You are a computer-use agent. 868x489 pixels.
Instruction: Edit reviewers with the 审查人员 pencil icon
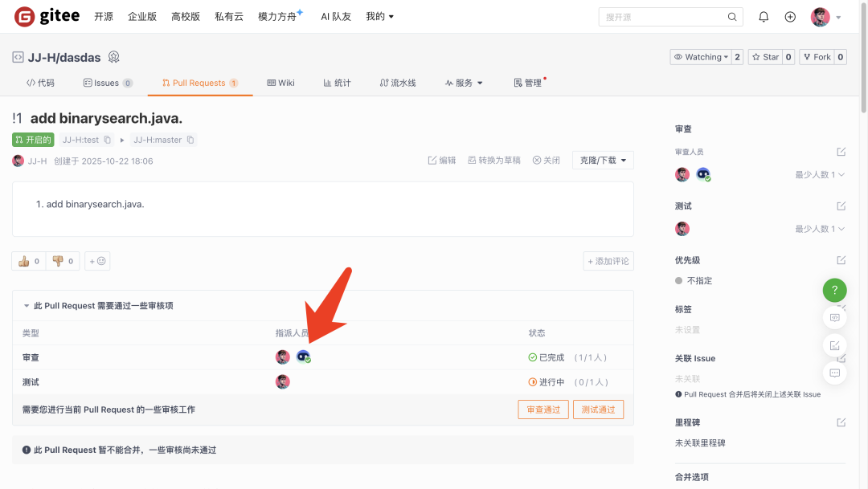pyautogui.click(x=841, y=151)
